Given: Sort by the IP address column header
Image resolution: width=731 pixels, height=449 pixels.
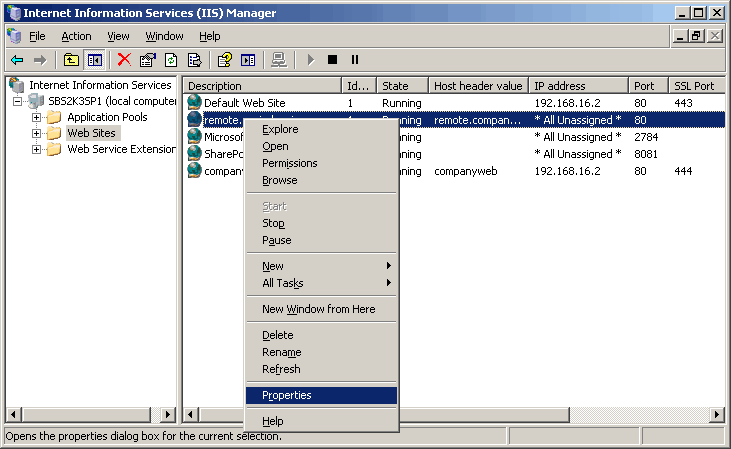Looking at the screenshot, I should 579,86.
